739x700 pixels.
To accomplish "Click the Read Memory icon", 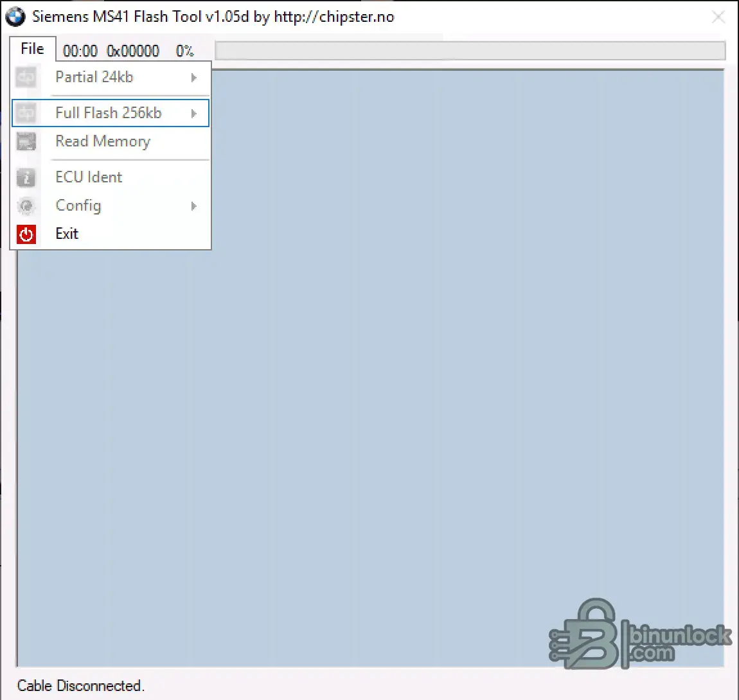I will (26, 141).
